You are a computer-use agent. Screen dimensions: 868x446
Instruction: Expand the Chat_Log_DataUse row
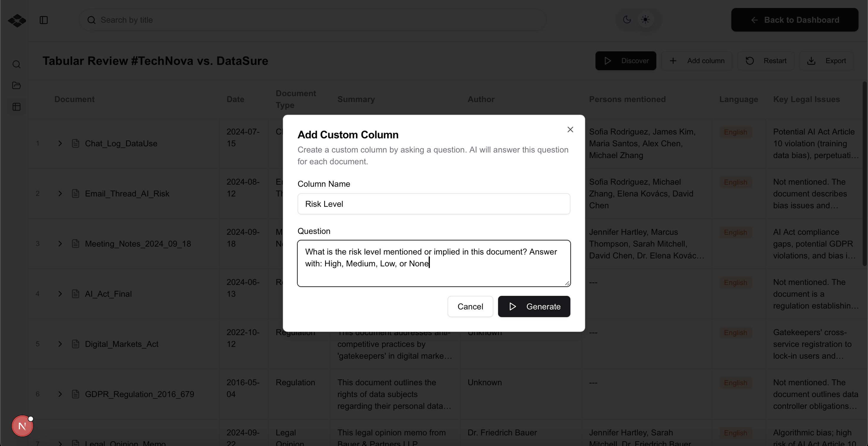tap(60, 143)
